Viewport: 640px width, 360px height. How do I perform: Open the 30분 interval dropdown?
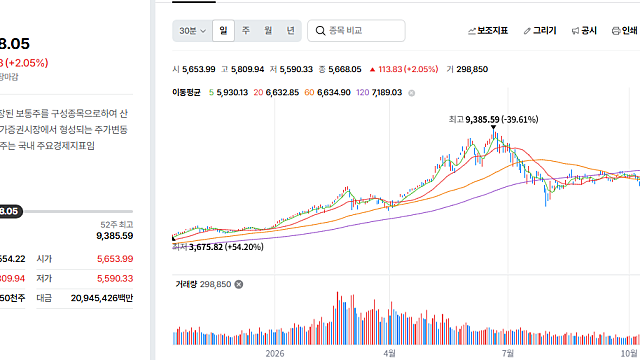pos(192,31)
